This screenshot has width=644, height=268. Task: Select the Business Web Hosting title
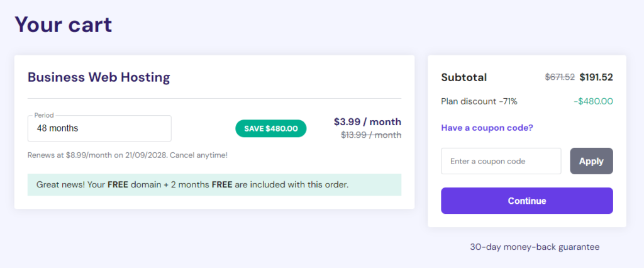(99, 77)
